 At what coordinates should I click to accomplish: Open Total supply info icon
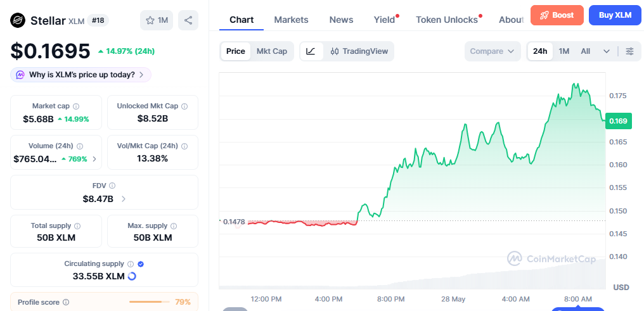tap(77, 225)
